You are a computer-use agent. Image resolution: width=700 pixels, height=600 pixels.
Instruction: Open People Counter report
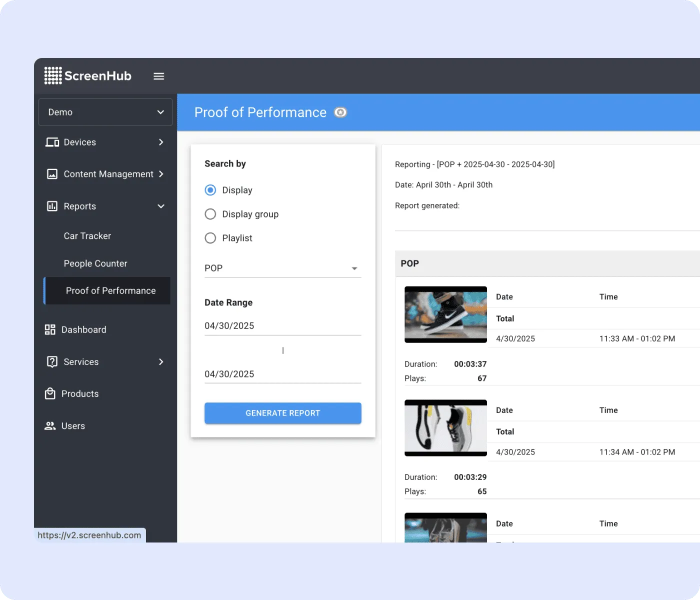(95, 263)
